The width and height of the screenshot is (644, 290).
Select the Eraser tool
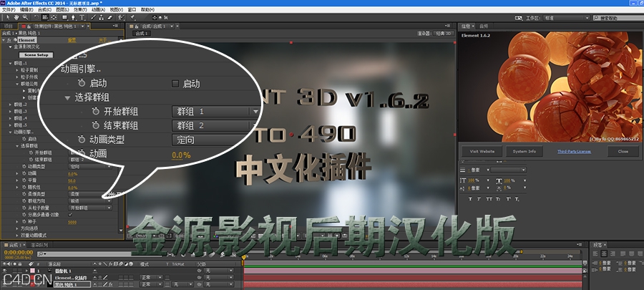(x=110, y=18)
